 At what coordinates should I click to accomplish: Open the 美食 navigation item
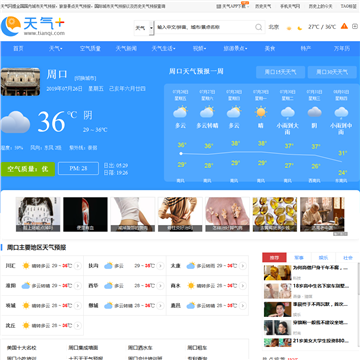[270, 49]
